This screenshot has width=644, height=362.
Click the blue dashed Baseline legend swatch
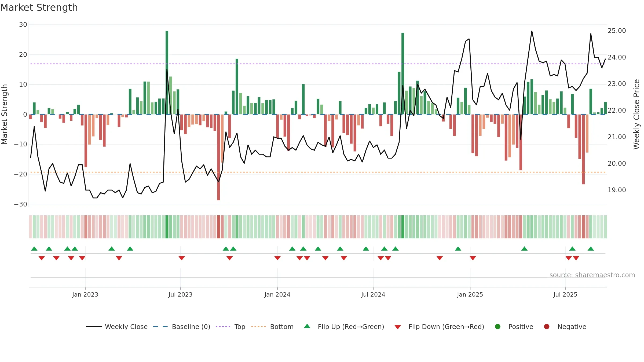pos(160,327)
